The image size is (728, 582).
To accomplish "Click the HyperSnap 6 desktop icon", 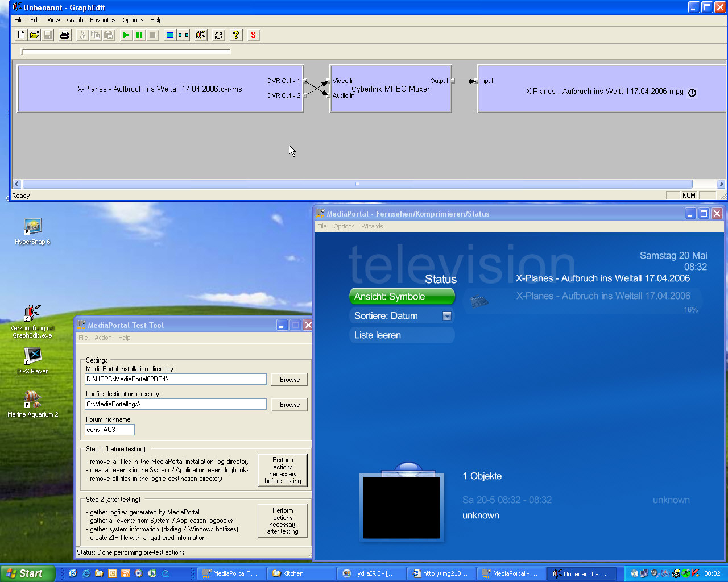I will (32, 232).
